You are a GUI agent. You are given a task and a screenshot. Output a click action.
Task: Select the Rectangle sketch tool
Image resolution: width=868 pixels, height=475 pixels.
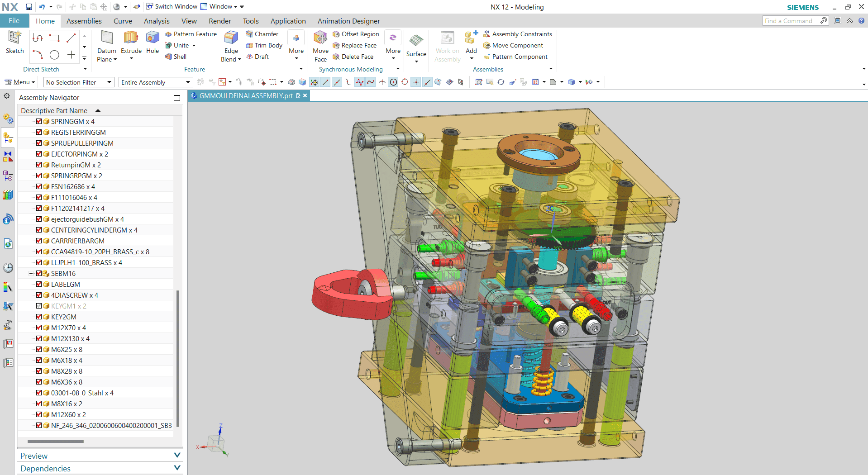54,38
